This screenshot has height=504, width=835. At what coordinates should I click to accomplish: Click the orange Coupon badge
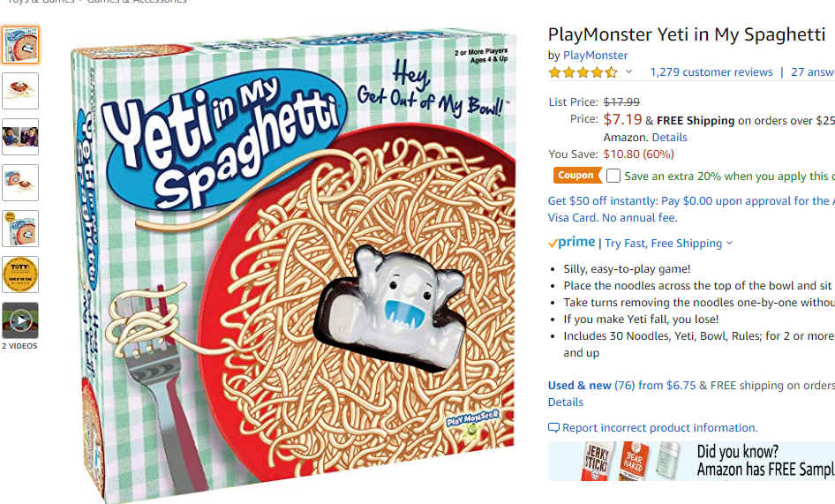pyautogui.click(x=577, y=176)
